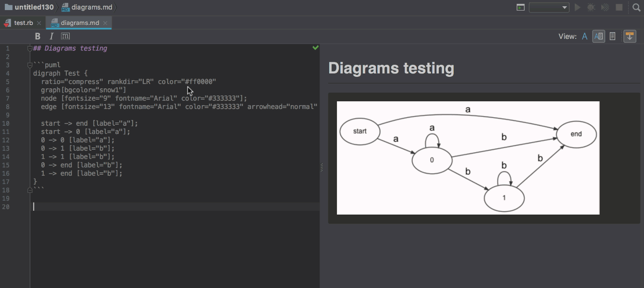Toggle bold formatting in Markdown toolbar

point(37,36)
